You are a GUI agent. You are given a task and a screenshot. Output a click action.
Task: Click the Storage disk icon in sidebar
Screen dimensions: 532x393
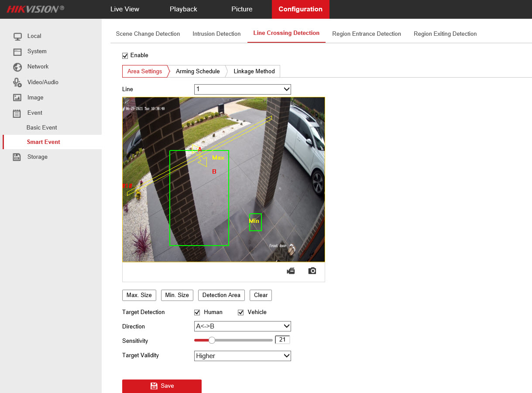17,157
